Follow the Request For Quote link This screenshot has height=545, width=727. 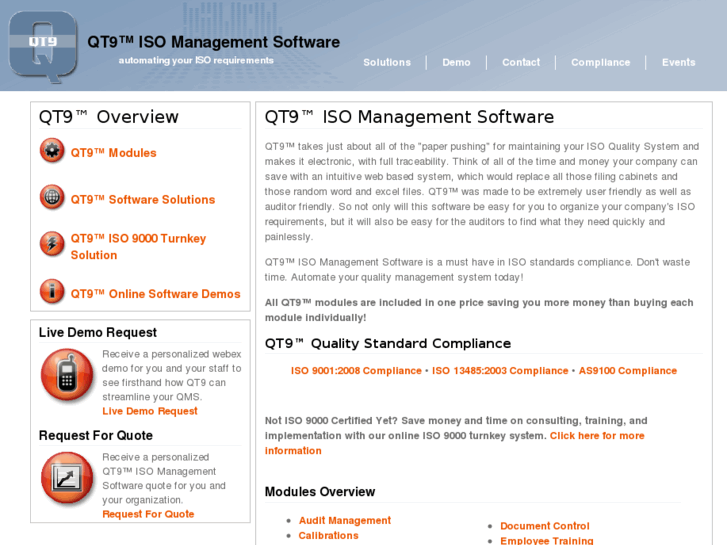coord(148,514)
